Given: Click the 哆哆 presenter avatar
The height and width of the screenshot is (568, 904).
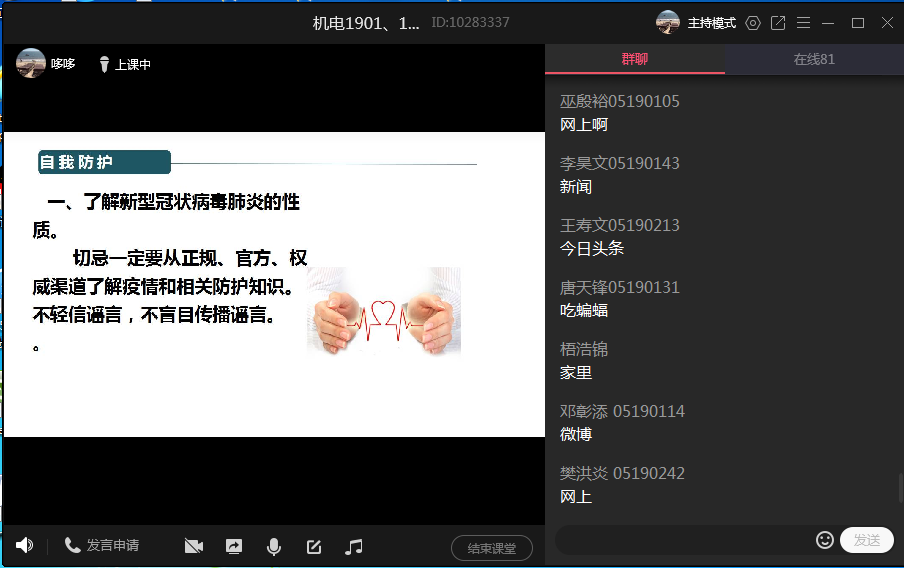Looking at the screenshot, I should click(31, 63).
